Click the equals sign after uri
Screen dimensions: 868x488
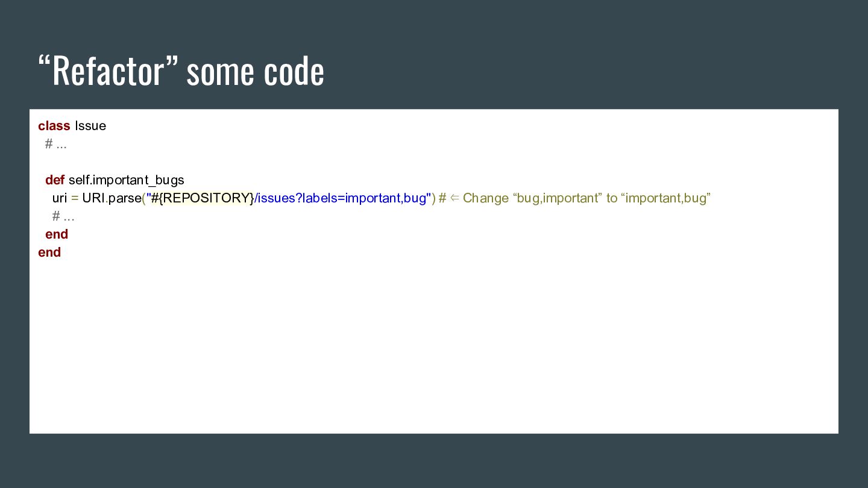pyautogui.click(x=75, y=198)
